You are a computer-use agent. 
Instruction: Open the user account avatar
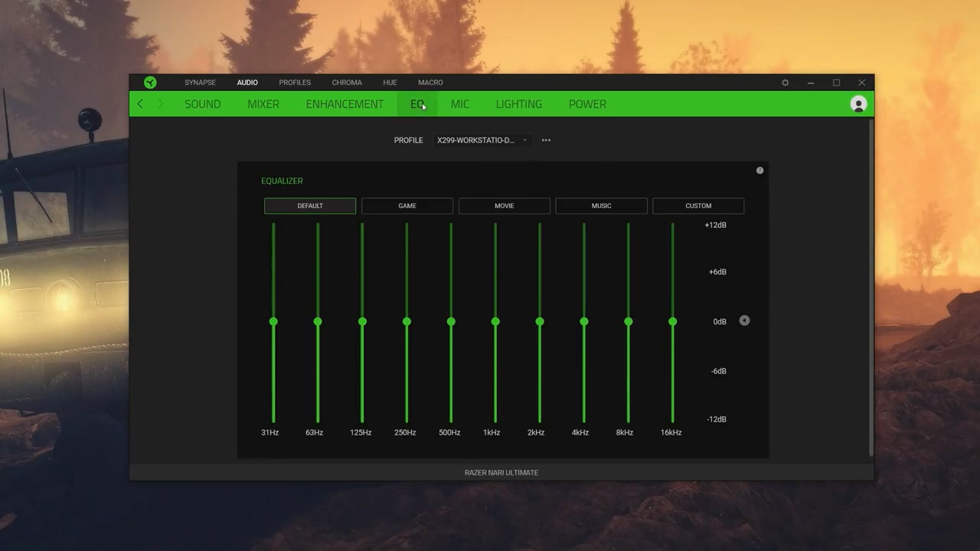(x=858, y=104)
